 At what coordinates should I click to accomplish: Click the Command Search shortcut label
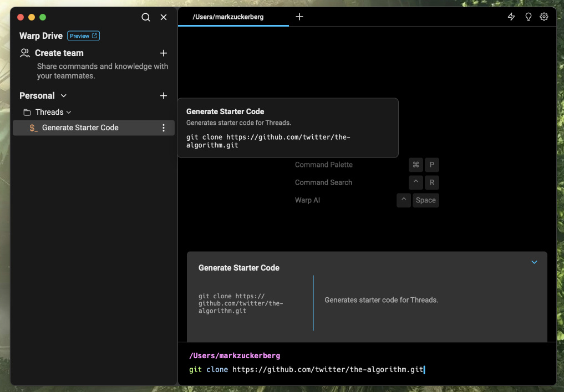[x=323, y=182]
